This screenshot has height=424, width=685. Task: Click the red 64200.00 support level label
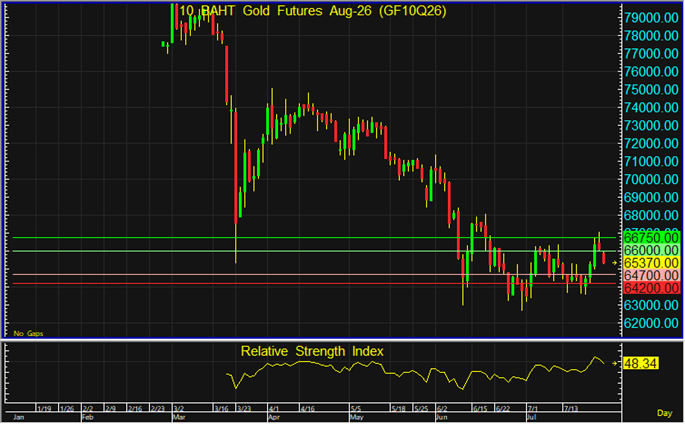[651, 288]
